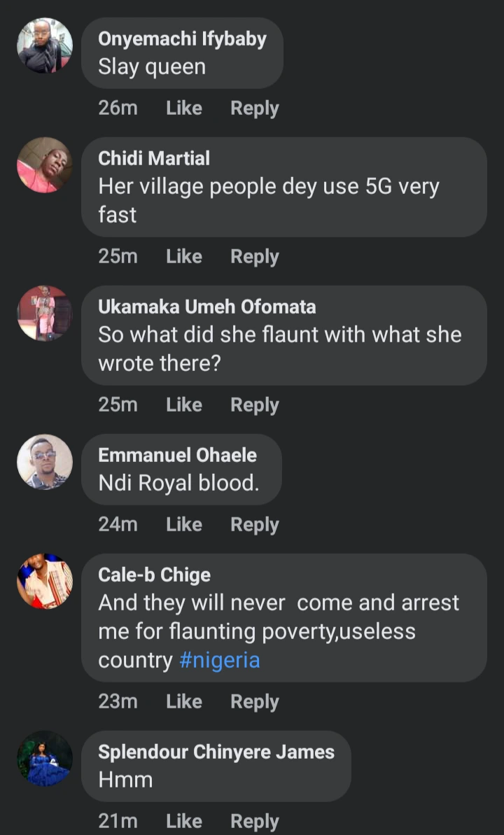
Task: Like Splendour Chinyere James's "Hmm" comment
Action: pyautogui.click(x=184, y=822)
